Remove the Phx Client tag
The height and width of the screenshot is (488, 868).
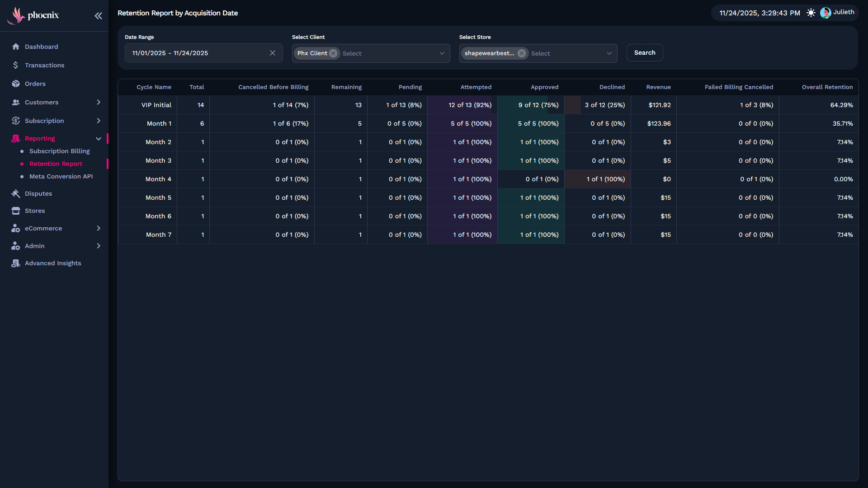(x=333, y=53)
